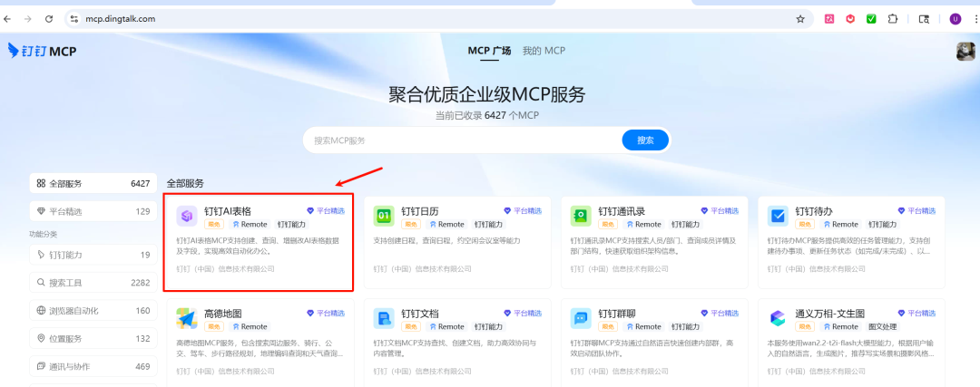Open the 钉钉通讯录 card title

pos(622,211)
